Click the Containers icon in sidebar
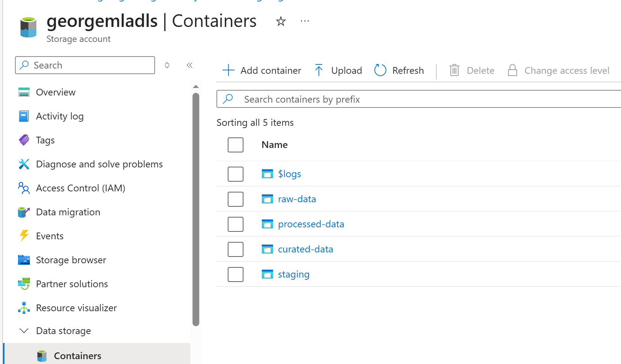Screen dimensions: 621x364 point(42,356)
